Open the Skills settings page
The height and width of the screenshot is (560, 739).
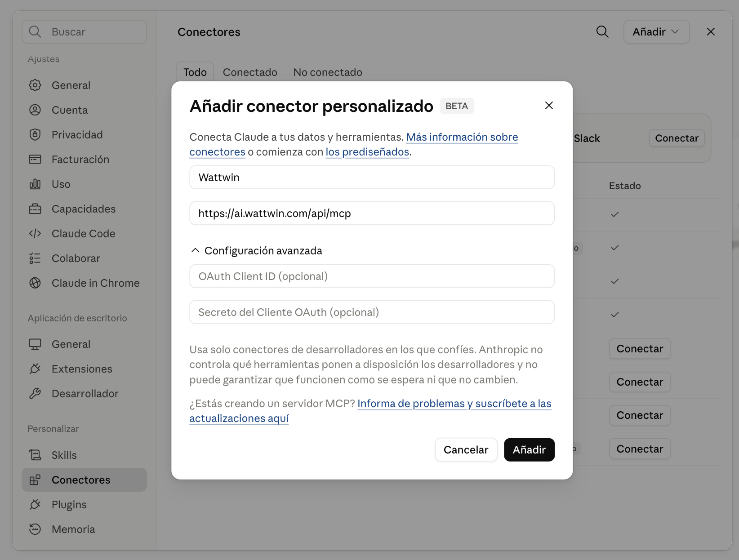coord(84,455)
